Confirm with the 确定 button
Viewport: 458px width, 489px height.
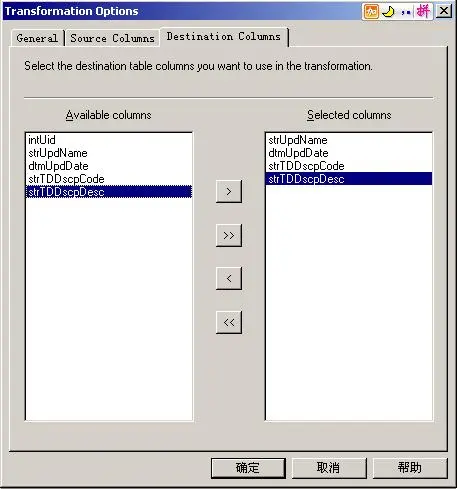(x=248, y=468)
